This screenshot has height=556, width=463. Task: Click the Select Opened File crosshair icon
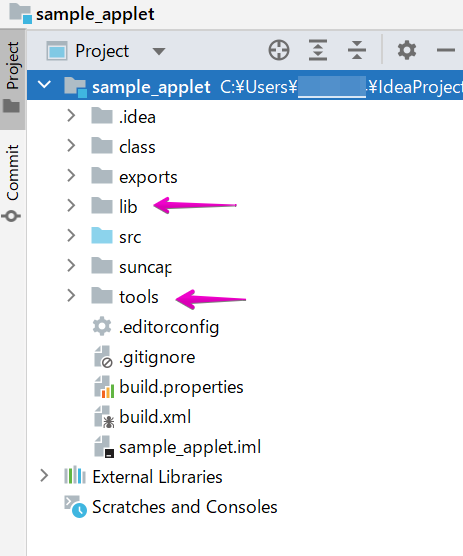tap(279, 50)
